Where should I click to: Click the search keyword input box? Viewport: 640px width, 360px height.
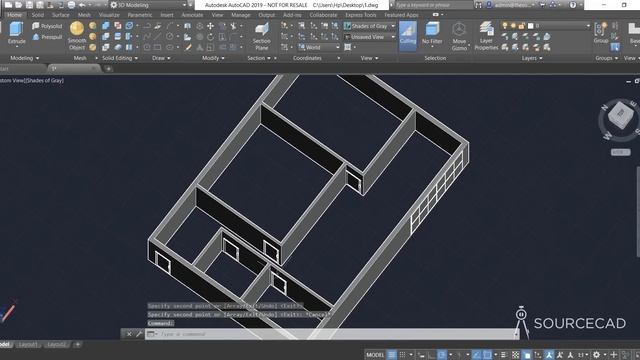[433, 5]
